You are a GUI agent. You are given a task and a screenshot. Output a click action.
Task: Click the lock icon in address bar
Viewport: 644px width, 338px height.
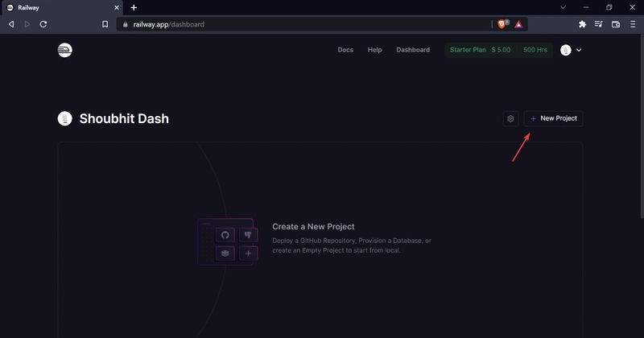(x=126, y=24)
